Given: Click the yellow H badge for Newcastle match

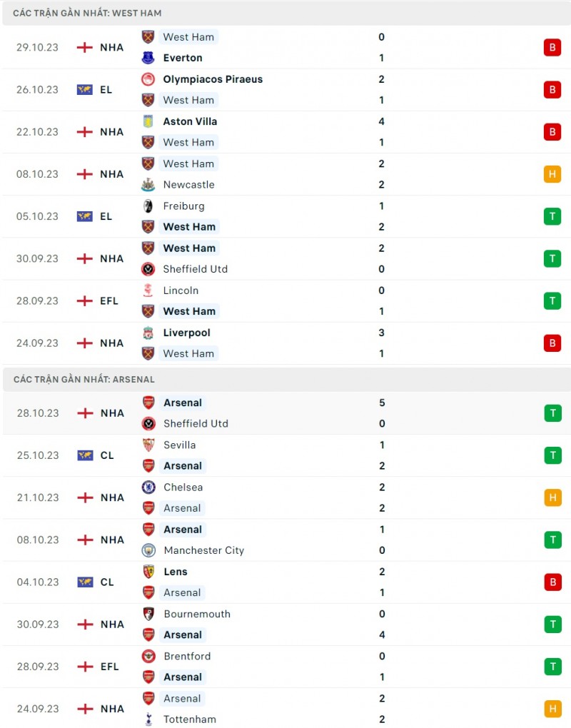Looking at the screenshot, I should coord(552,174).
